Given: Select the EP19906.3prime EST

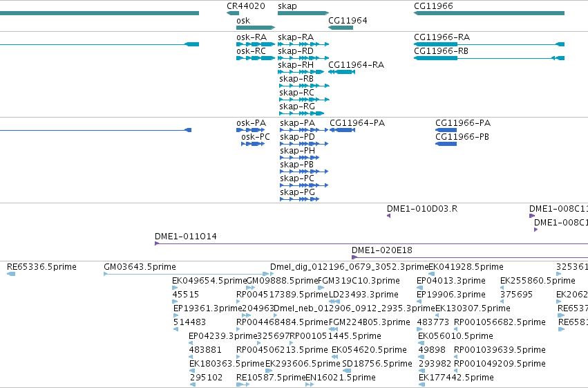Looking at the screenshot, I should [419, 302].
